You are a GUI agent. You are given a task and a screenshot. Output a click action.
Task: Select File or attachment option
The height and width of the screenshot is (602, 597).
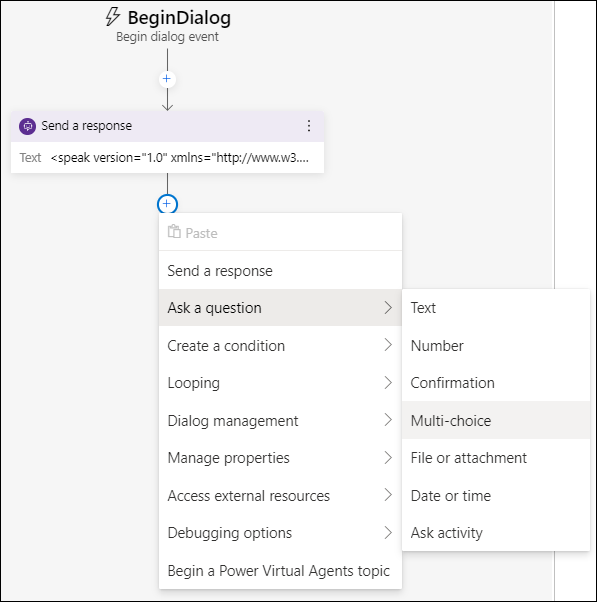pyautogui.click(x=496, y=458)
